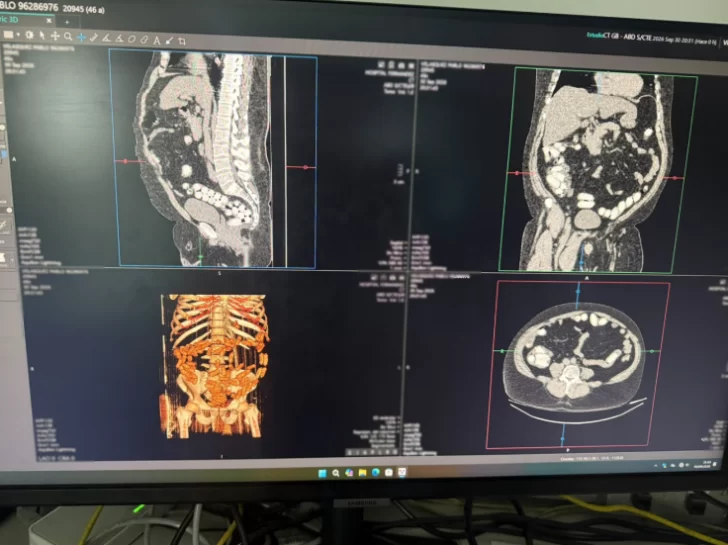Select the second angle measurement tool beside ellipse
The height and width of the screenshot is (545, 728).
tap(119, 39)
